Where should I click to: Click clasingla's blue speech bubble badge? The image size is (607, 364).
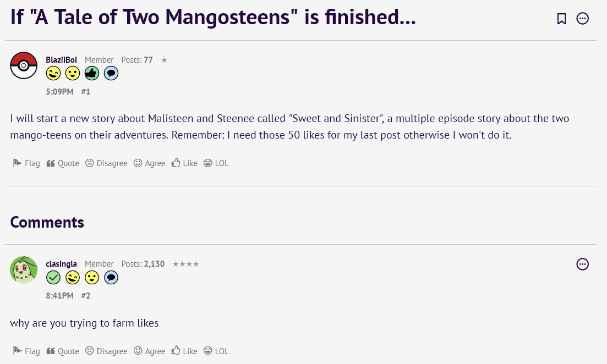click(x=111, y=278)
